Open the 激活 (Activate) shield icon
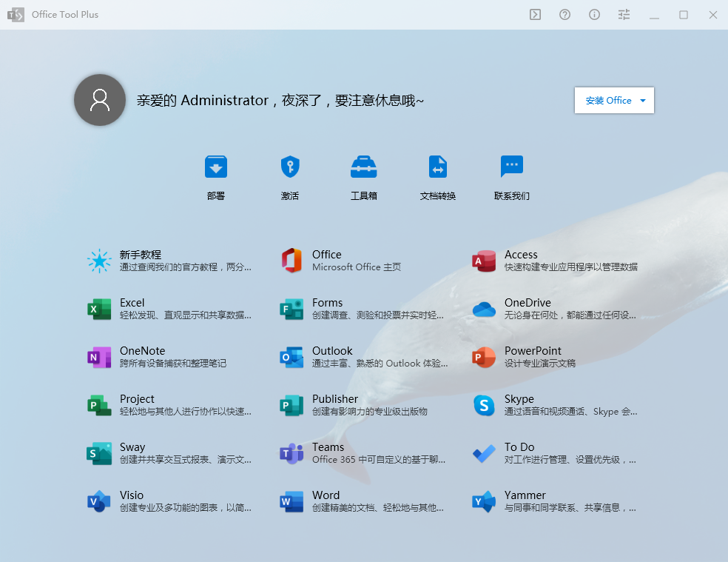This screenshot has height=562, width=728. (290, 167)
